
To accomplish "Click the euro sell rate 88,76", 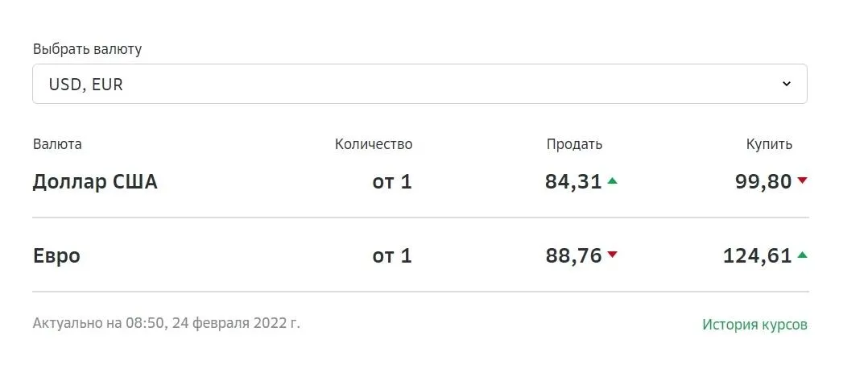I will [573, 256].
